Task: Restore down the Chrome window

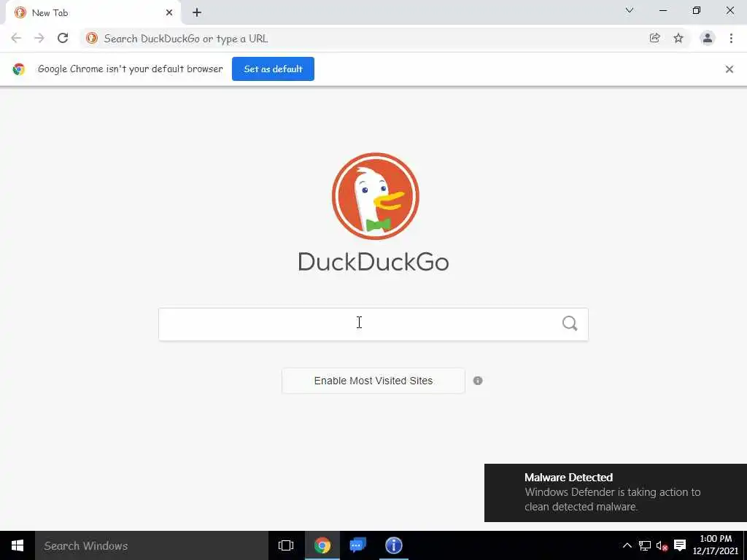Action: pos(697,10)
